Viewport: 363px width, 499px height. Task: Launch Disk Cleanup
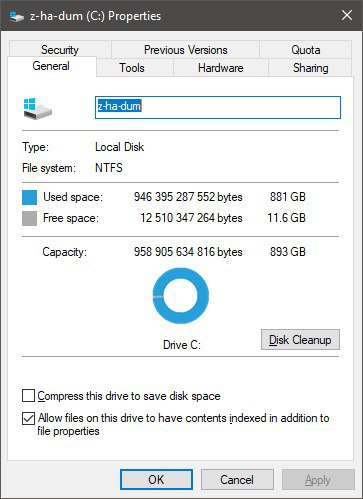coord(300,340)
